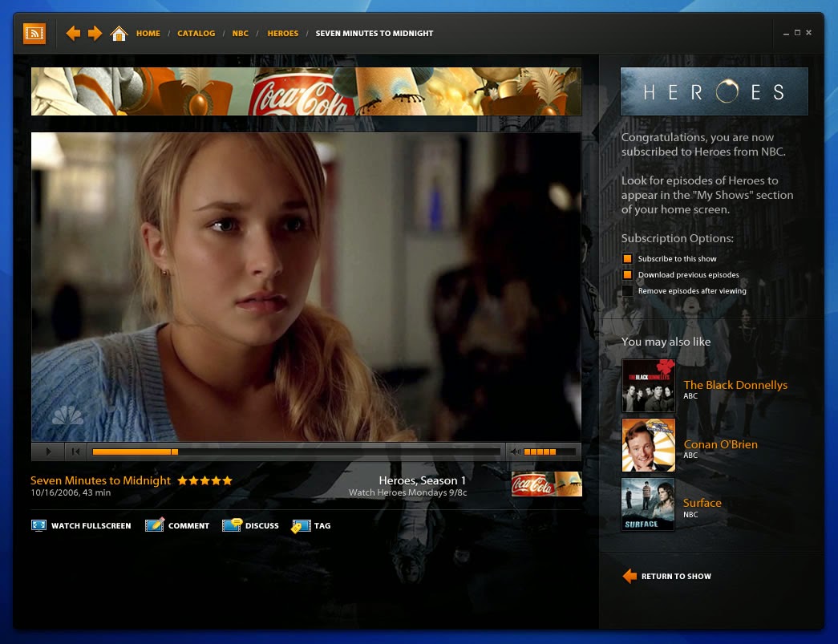Skip back to video start
Image resolution: width=838 pixels, height=644 pixels.
pyautogui.click(x=76, y=452)
